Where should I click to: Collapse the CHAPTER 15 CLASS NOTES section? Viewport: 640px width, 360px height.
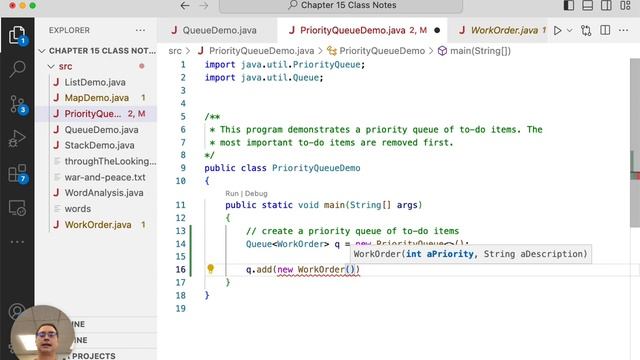tap(97, 51)
